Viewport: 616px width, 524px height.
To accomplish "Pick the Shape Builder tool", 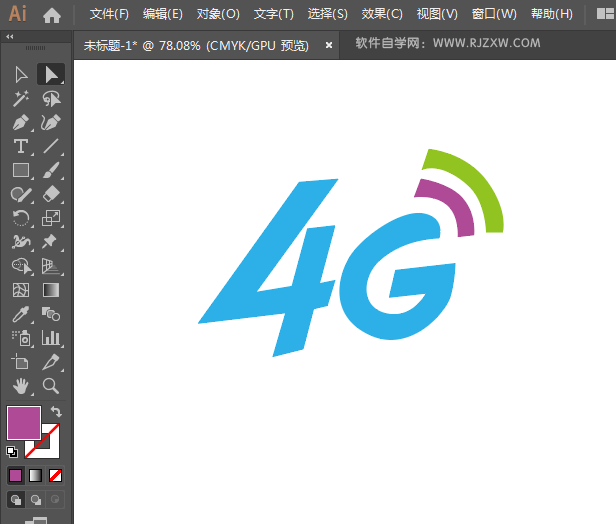I will [21, 266].
